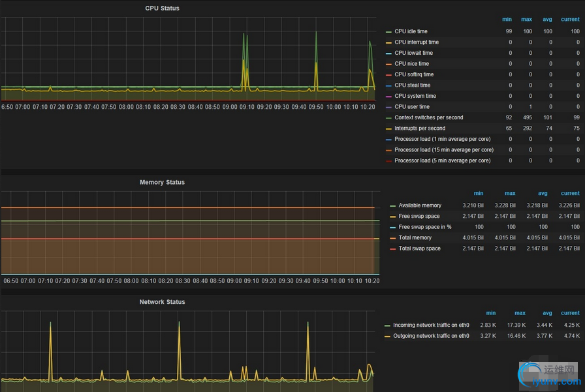This screenshot has width=585, height=392.
Task: Open color picker for Total swap space swatch
Action: (x=392, y=249)
